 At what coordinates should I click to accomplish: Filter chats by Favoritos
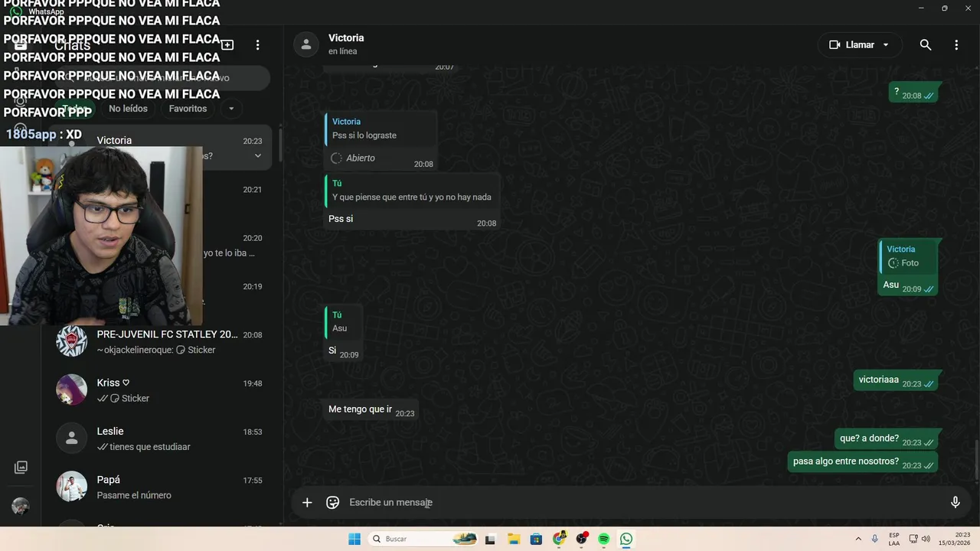(x=188, y=109)
